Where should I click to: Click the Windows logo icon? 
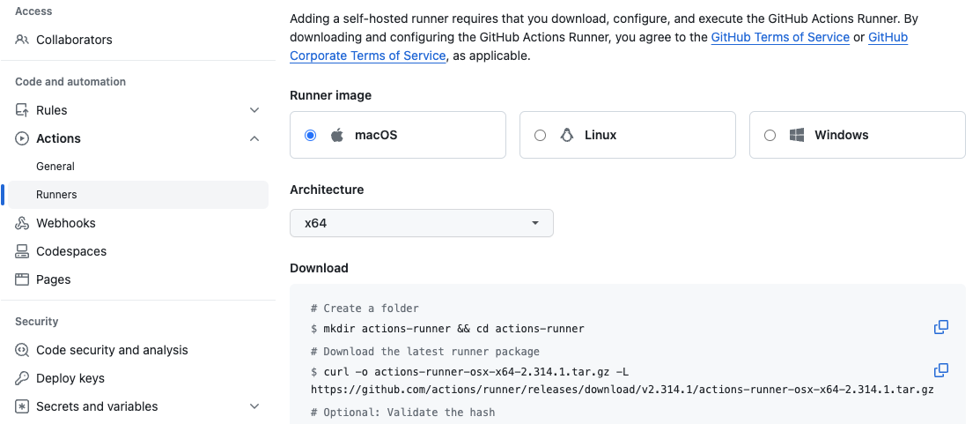tap(797, 135)
